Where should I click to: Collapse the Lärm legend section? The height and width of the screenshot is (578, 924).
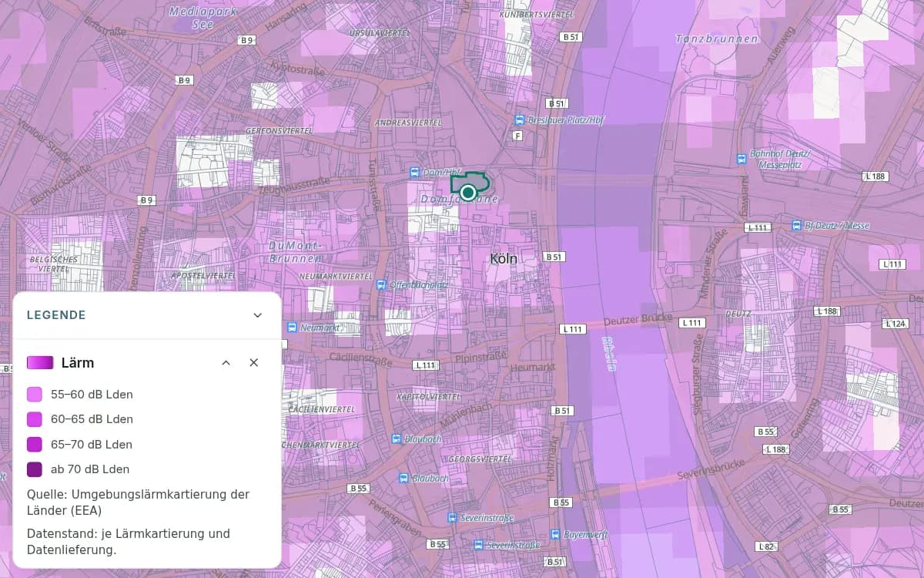pos(226,362)
